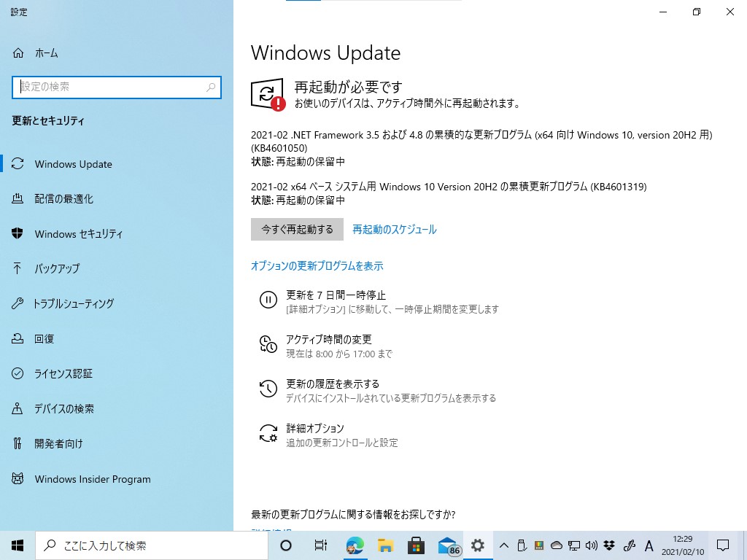Click Dropbox tray icon
The width and height of the screenshot is (747, 560).
click(609, 545)
